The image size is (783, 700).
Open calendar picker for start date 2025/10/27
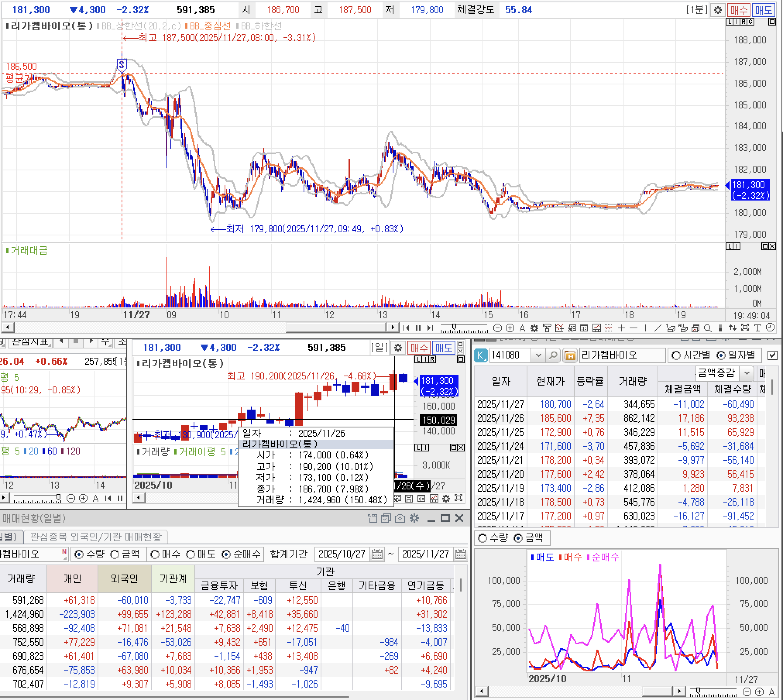tap(377, 554)
